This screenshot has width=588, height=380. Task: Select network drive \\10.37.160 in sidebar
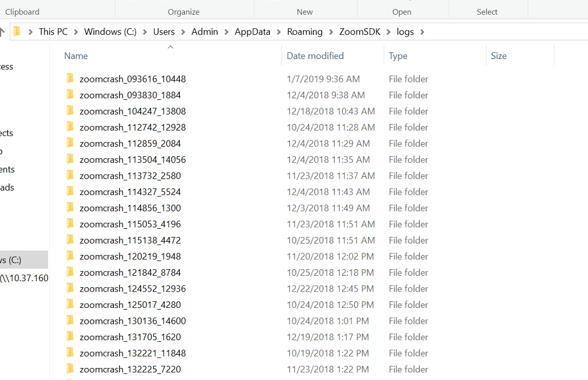(x=24, y=278)
